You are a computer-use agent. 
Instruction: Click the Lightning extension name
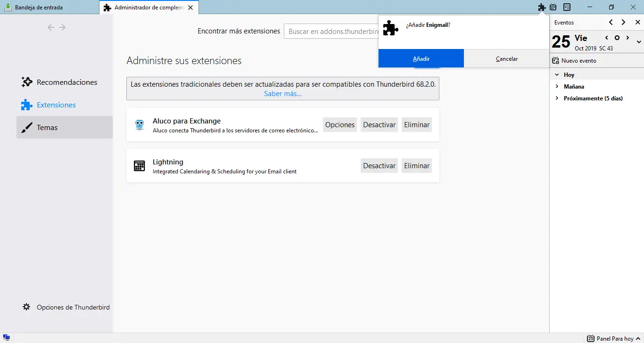point(168,162)
